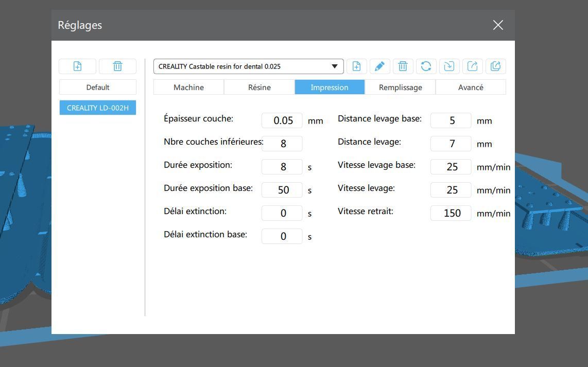The image size is (588, 367).
Task: Open the Avancé tab
Action: pyautogui.click(x=471, y=87)
